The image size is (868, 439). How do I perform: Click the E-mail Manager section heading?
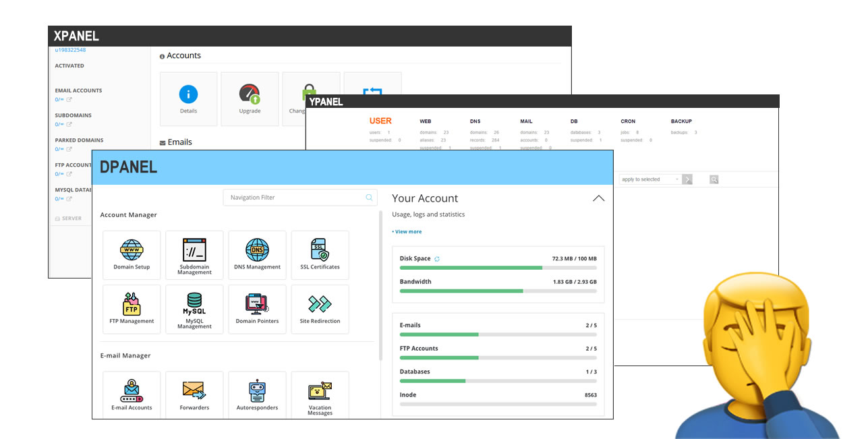coord(125,355)
